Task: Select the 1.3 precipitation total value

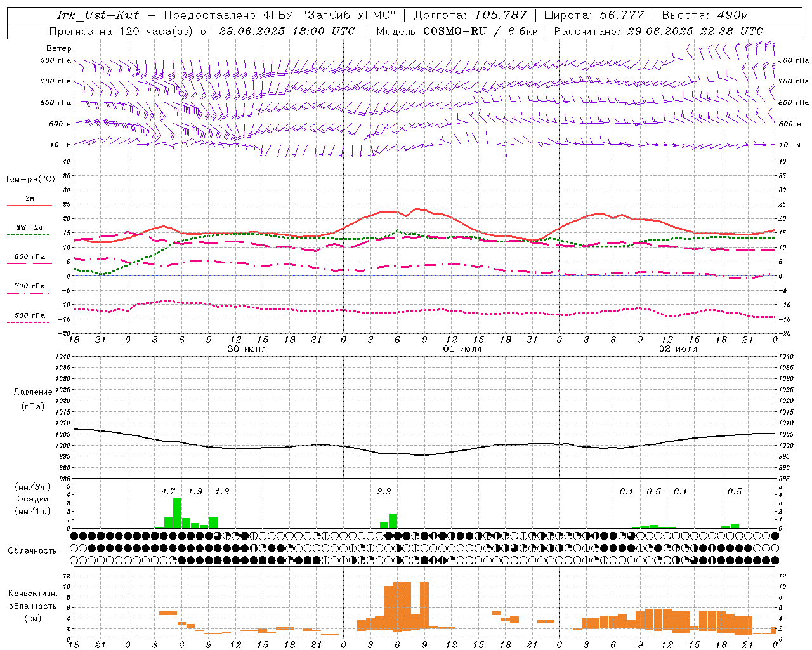Action: (x=222, y=491)
